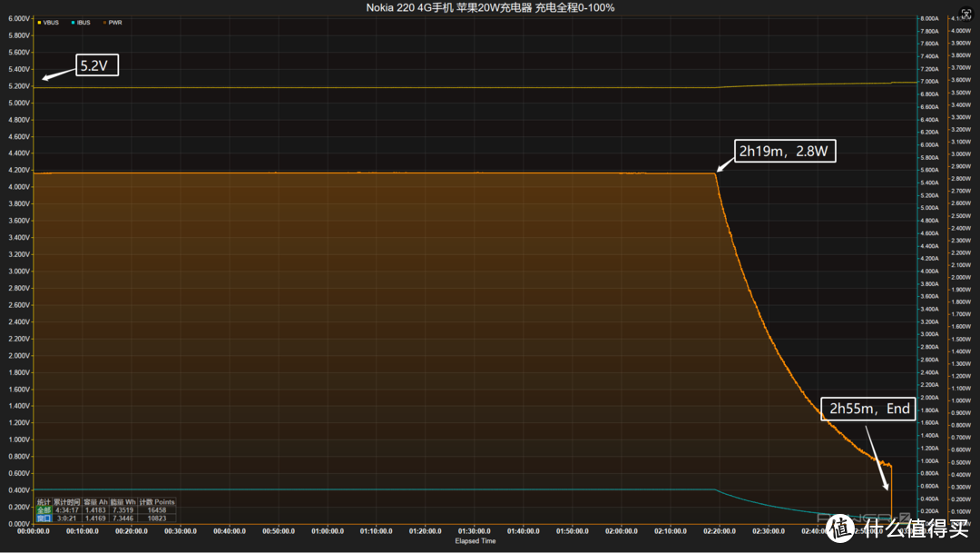980x553 pixels.
Task: Click the 5.200V voltage axis label
Action: click(19, 86)
